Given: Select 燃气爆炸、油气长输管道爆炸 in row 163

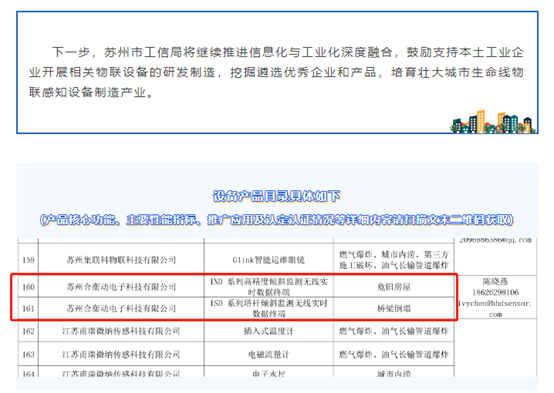Looking at the screenshot, I should 394,354.
